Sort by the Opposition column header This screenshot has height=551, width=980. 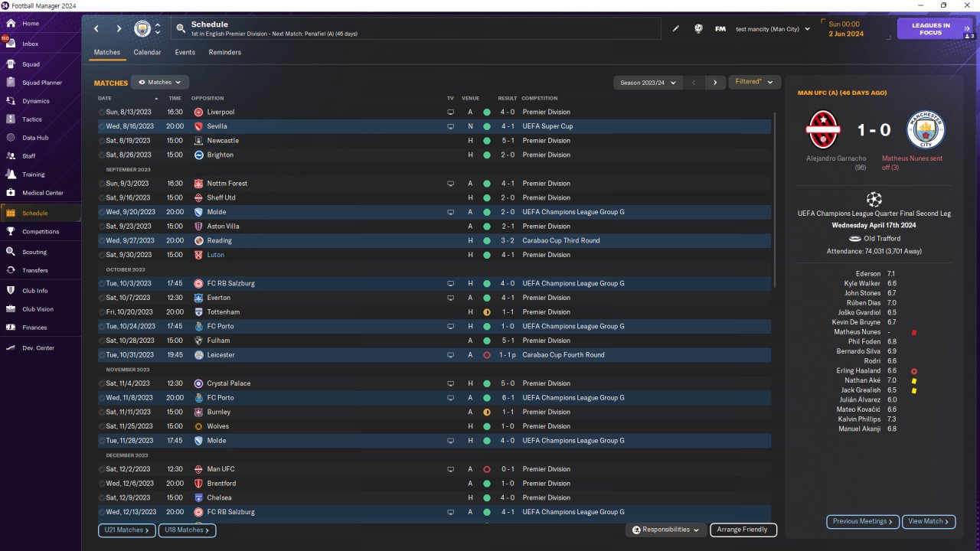(x=207, y=98)
